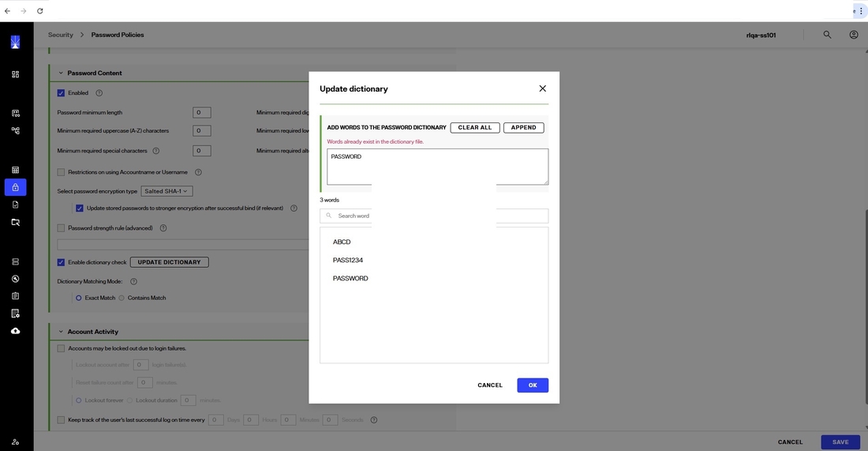
Task: Collapse the Account Activity section
Action: [61, 332]
